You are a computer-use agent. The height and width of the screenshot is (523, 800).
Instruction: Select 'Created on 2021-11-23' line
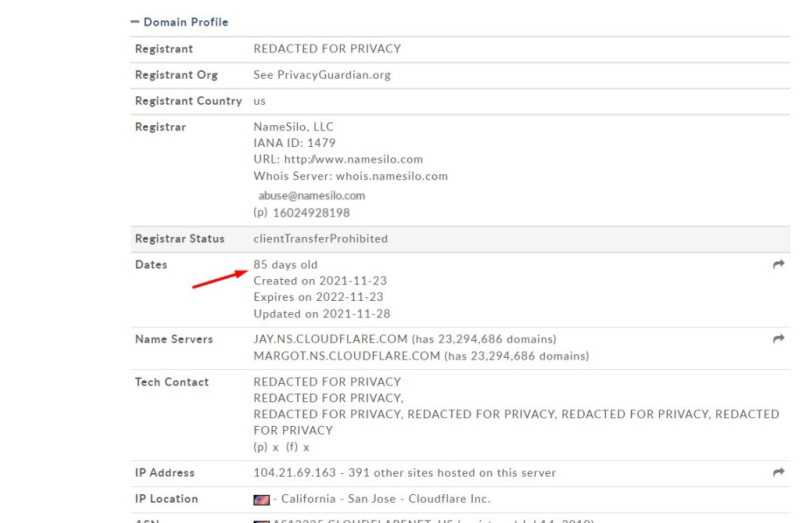(x=320, y=281)
